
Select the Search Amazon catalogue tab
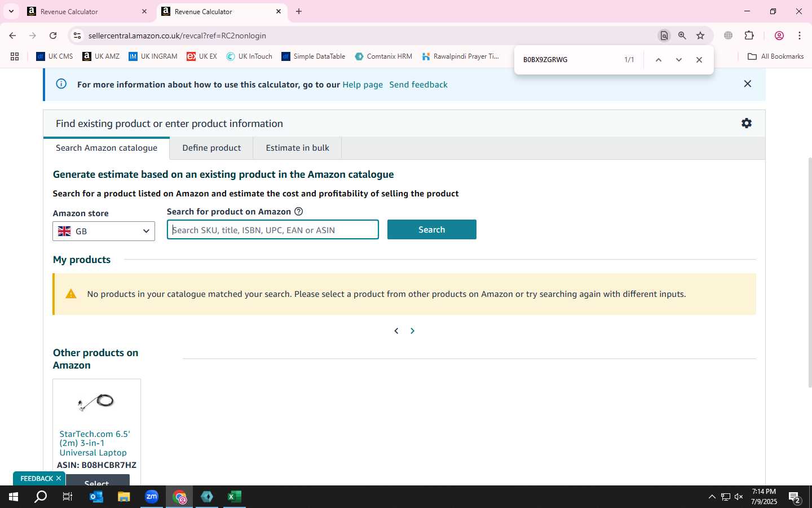coord(107,148)
